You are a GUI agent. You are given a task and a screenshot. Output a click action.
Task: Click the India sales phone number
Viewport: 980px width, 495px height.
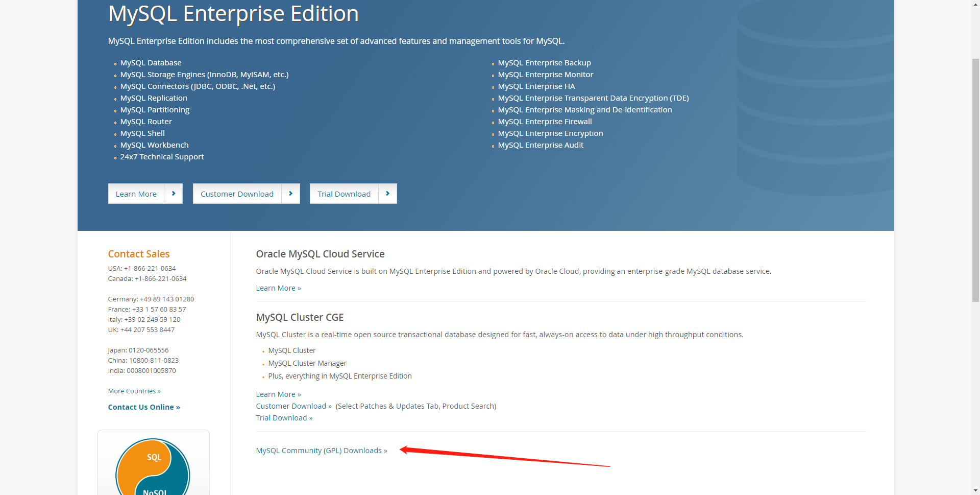pyautogui.click(x=152, y=371)
